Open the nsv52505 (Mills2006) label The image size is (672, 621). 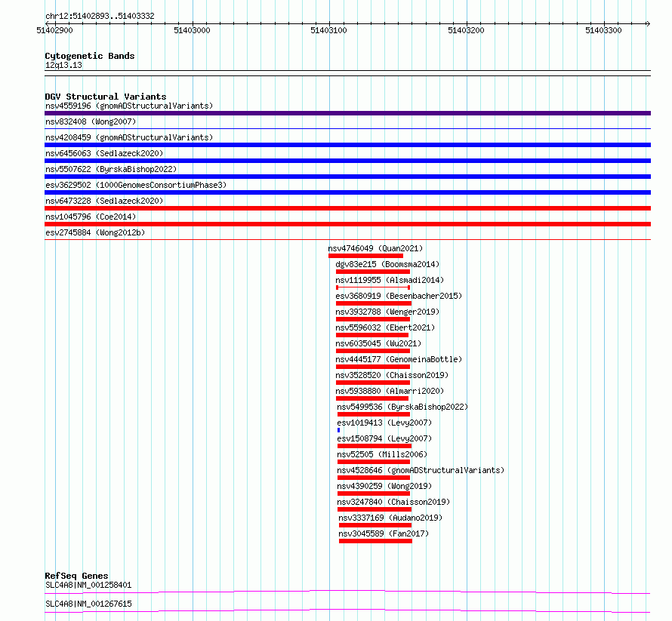(x=382, y=454)
